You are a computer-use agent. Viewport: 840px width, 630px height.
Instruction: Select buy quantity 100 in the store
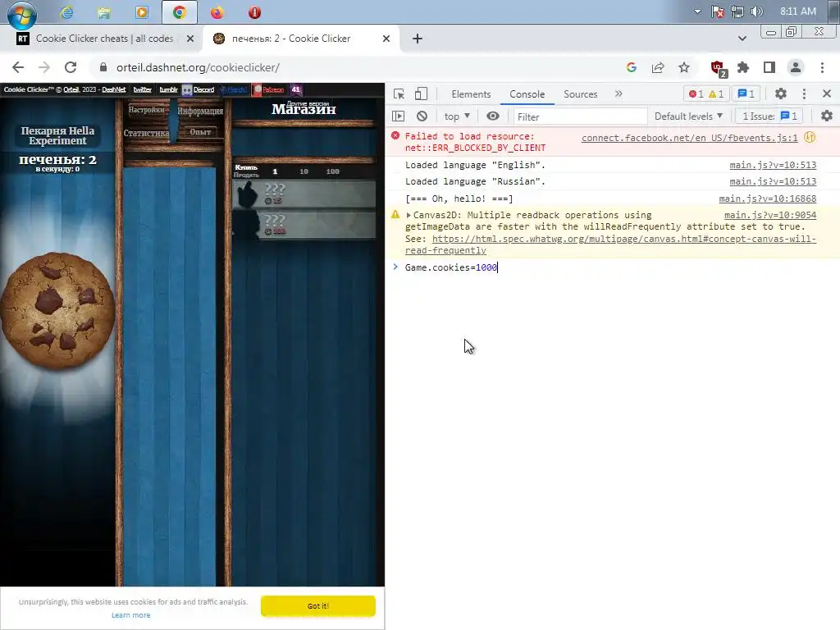point(333,171)
